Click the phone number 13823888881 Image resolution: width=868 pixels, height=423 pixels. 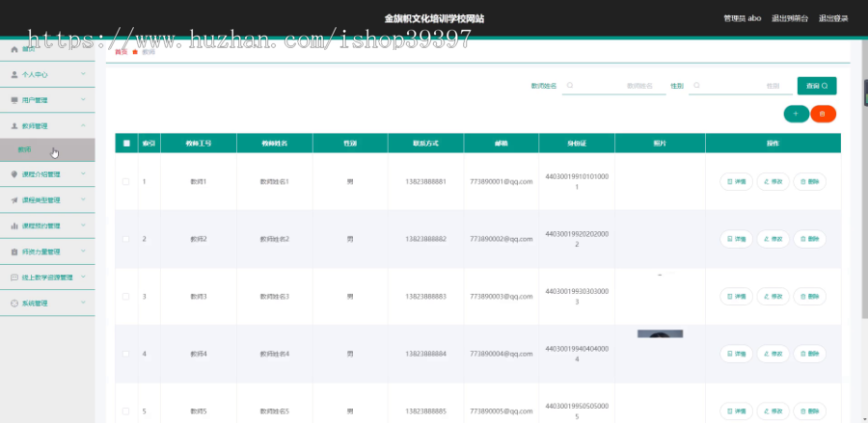click(425, 181)
